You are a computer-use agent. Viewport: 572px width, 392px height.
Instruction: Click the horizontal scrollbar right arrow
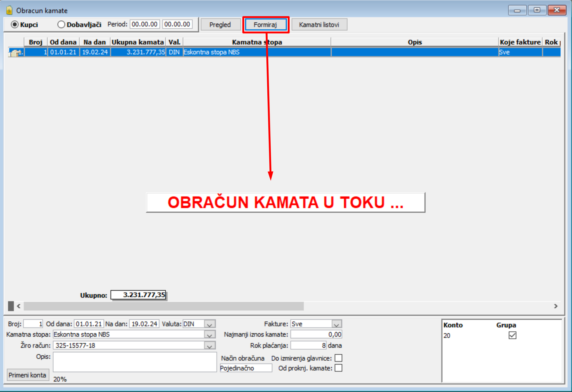point(556,306)
